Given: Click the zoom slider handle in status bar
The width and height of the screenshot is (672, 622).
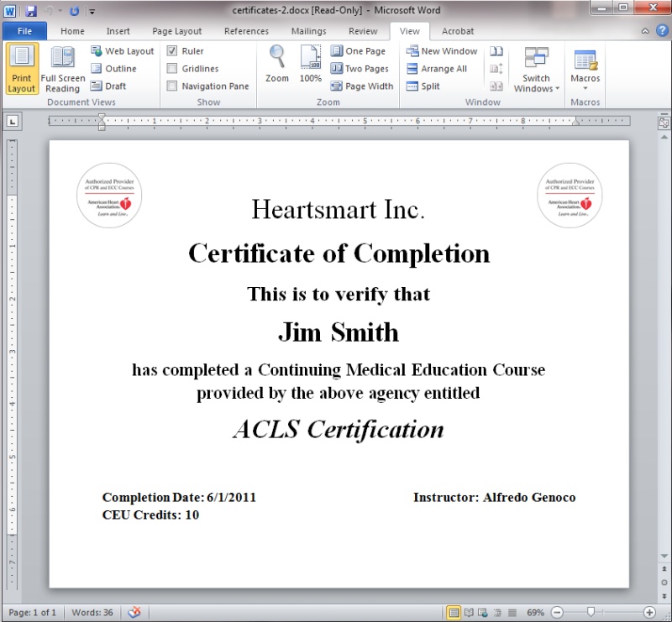Looking at the screenshot, I should coord(591,612).
